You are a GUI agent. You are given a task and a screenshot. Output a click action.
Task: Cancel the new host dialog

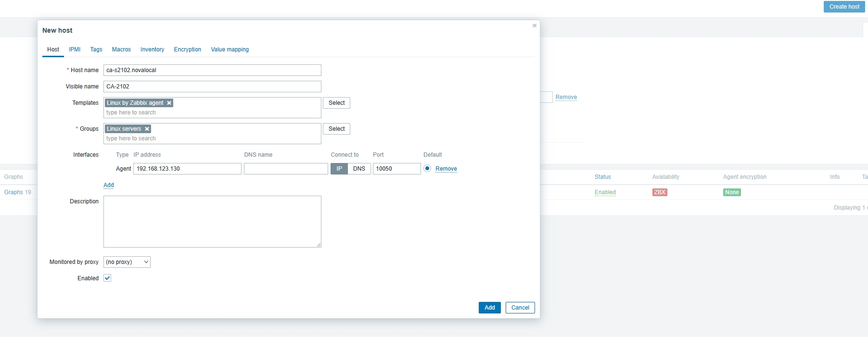pos(520,308)
